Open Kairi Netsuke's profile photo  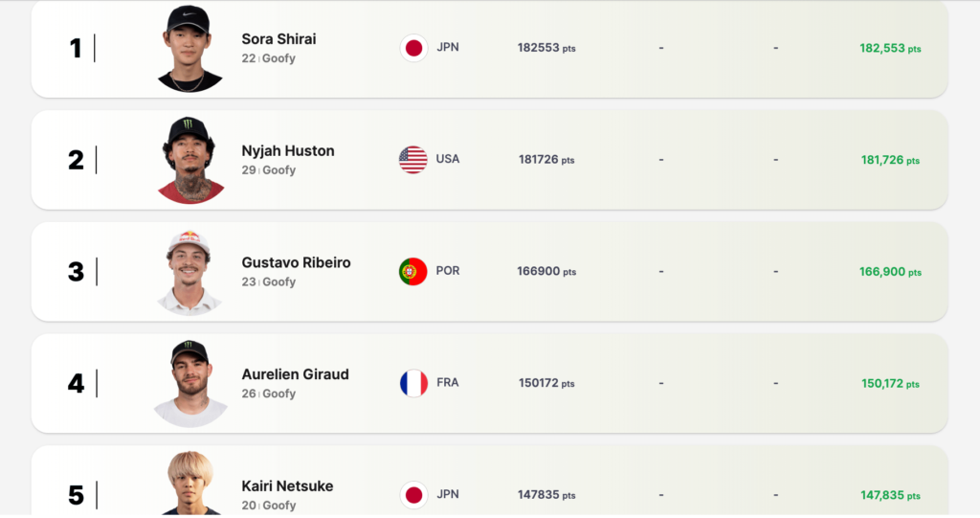pyautogui.click(x=189, y=484)
